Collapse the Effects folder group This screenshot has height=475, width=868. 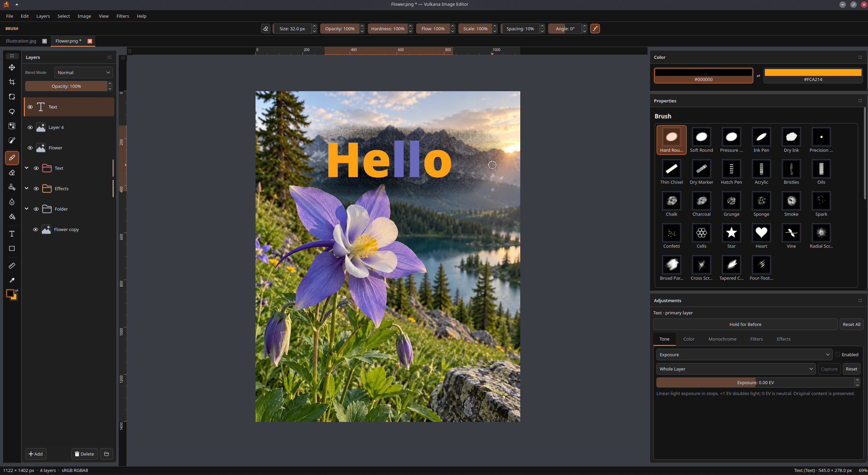[x=27, y=188]
